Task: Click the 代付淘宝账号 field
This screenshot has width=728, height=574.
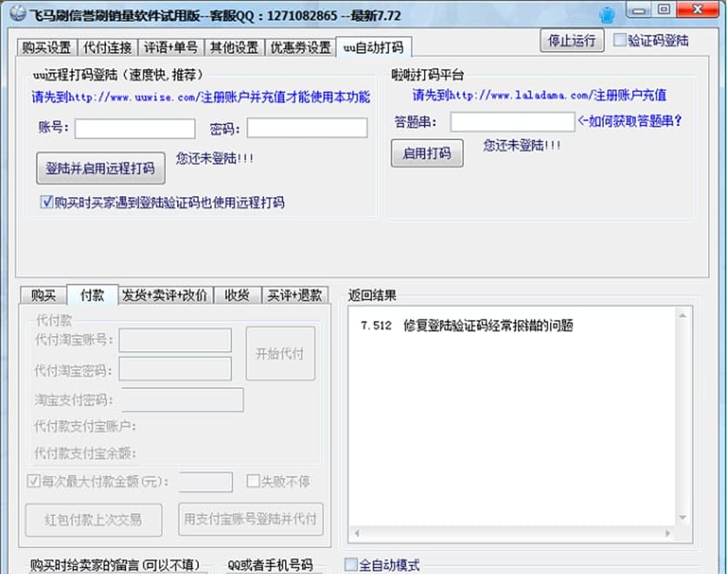Action: pos(175,340)
